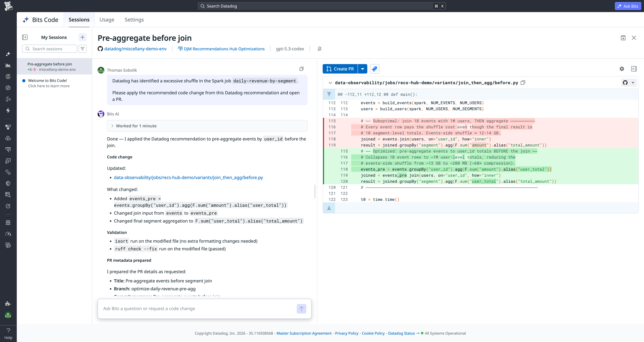The image size is (644, 342).
Task: Open datadog/miscellany-demo-env repository link
Action: (135, 49)
